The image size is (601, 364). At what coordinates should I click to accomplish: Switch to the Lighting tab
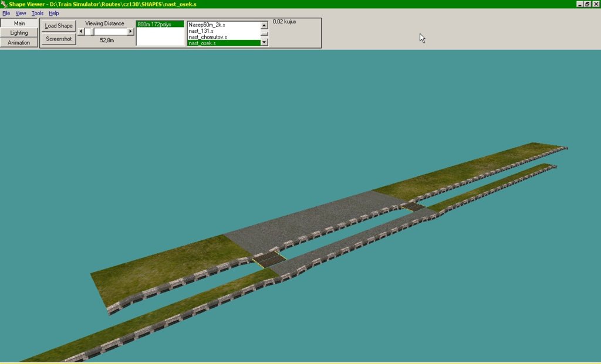pyautogui.click(x=19, y=33)
